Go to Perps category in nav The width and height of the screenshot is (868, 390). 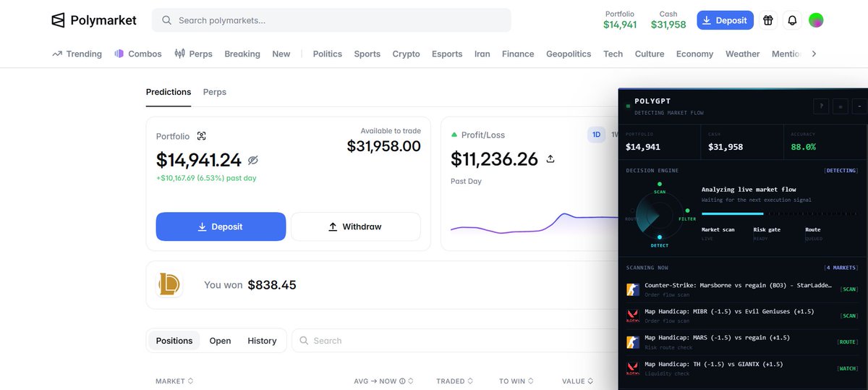(x=194, y=54)
